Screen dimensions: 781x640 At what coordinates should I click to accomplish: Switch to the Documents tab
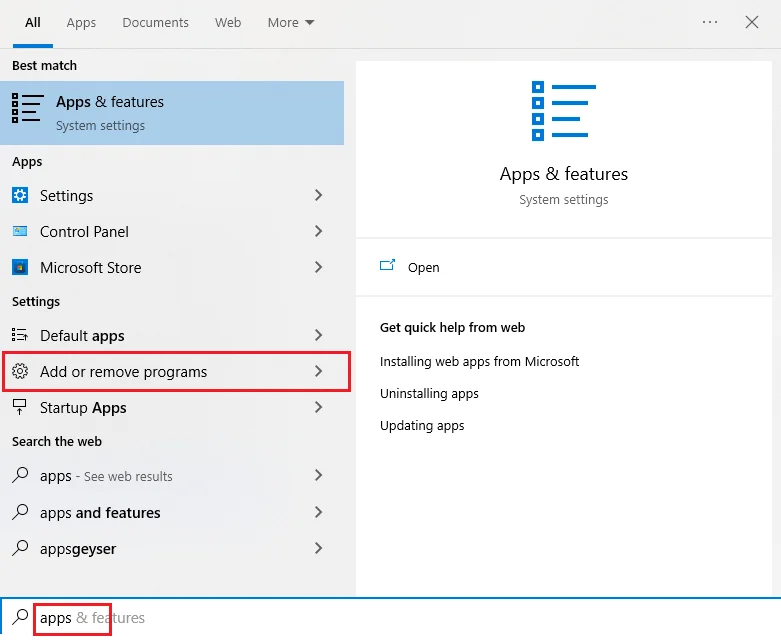coord(155,22)
